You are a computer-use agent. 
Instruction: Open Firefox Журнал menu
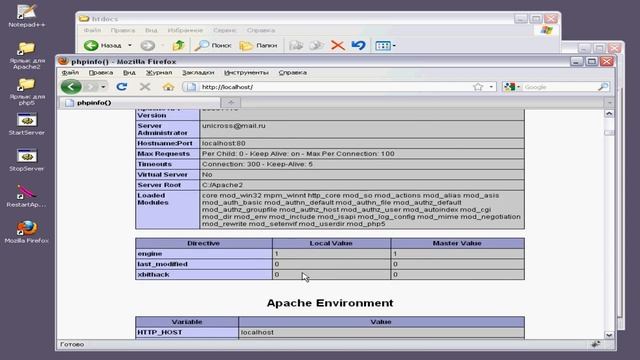click(159, 72)
